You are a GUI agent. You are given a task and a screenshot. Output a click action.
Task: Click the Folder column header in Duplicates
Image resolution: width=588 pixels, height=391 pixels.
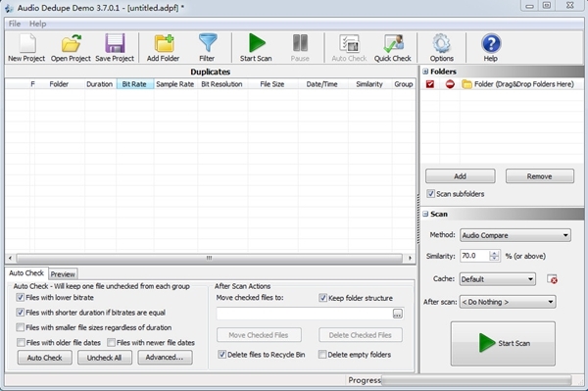[59, 84]
